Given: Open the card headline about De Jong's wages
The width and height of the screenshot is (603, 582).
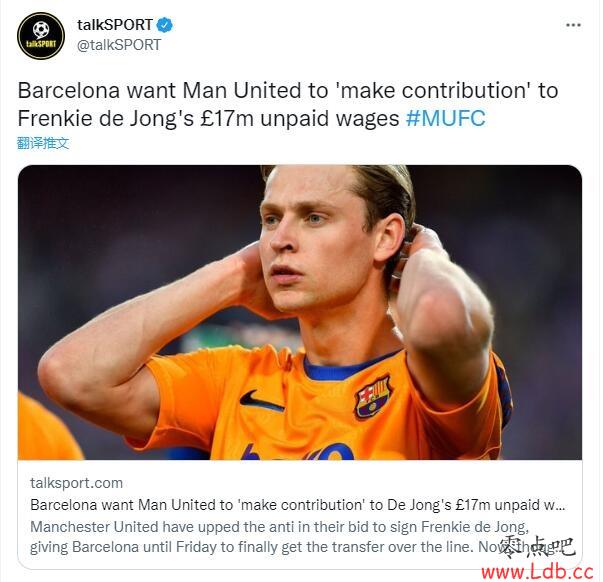Looking at the screenshot, I should point(298,505).
